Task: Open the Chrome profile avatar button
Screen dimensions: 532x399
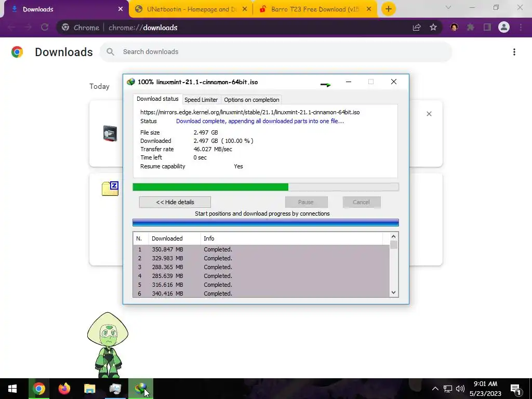Action: pos(504,27)
